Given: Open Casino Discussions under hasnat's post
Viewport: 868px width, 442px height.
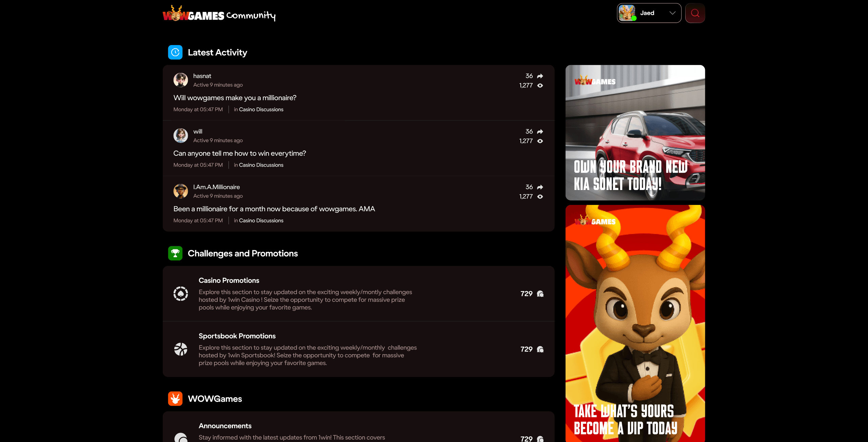Looking at the screenshot, I should point(261,109).
